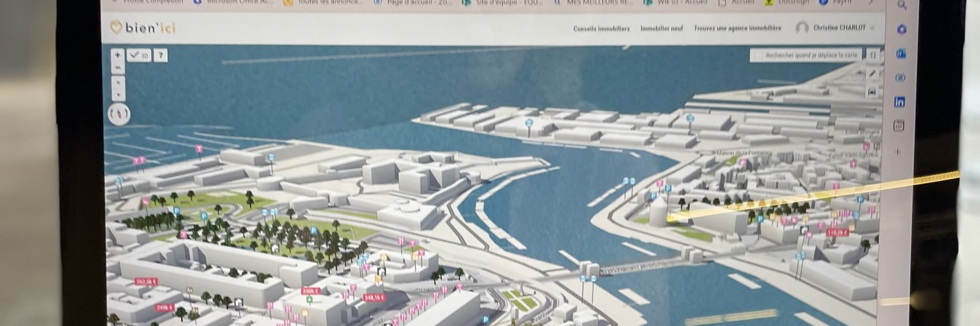Click the car travel-time tool on map
The image size is (980, 326).
coord(873,91)
